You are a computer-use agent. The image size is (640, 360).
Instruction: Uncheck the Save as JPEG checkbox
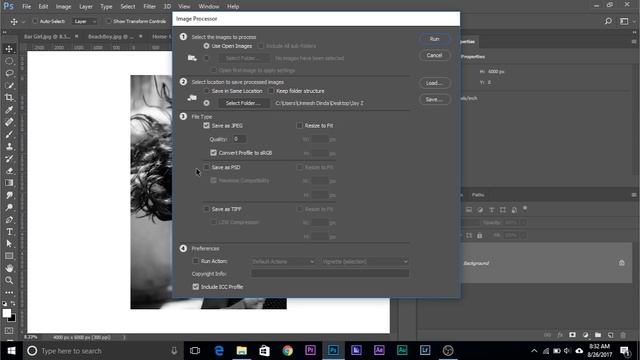pos(207,125)
